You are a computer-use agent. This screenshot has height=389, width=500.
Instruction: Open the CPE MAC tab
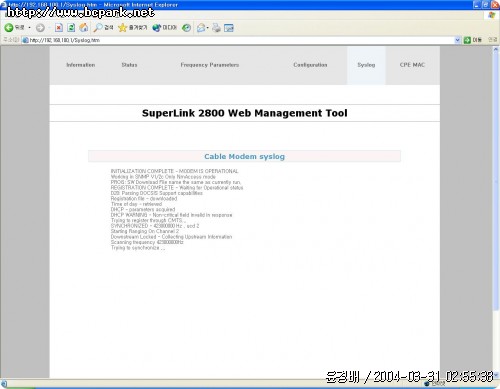point(412,65)
